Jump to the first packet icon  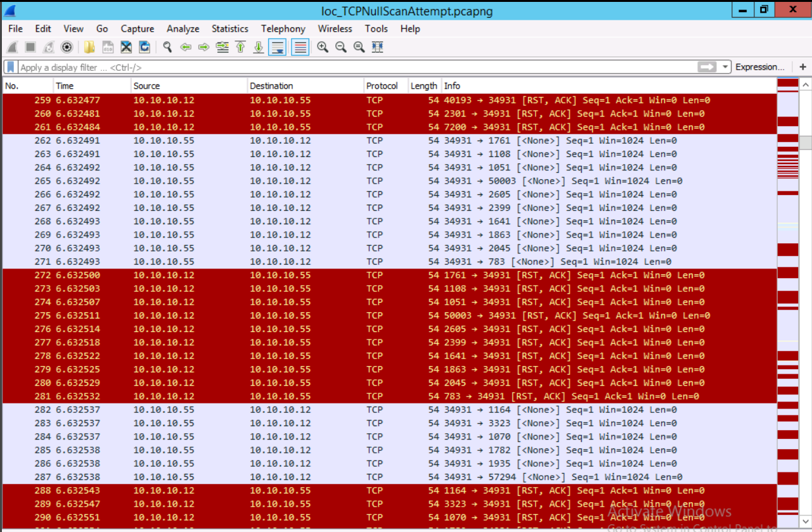click(240, 47)
